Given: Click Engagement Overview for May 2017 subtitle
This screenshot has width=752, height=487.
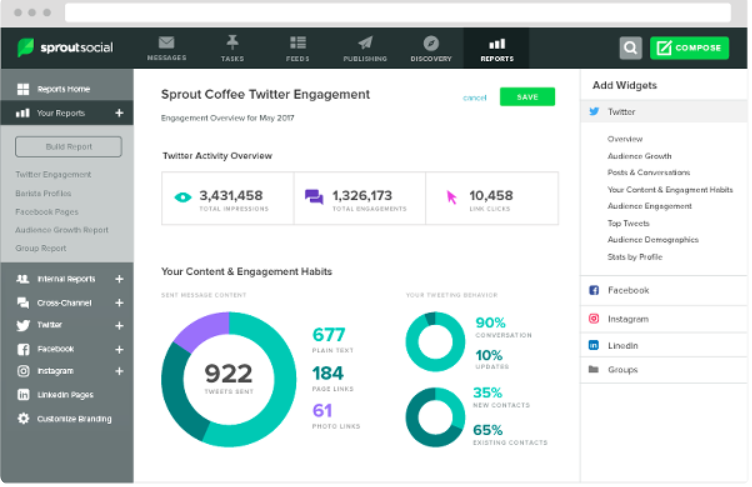Looking at the screenshot, I should 227,118.
